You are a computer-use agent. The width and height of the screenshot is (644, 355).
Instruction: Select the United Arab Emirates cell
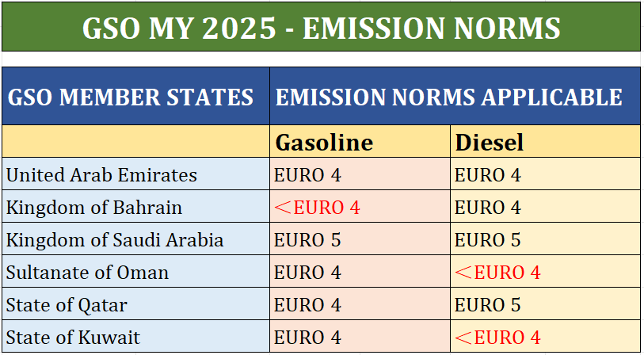[x=136, y=174]
